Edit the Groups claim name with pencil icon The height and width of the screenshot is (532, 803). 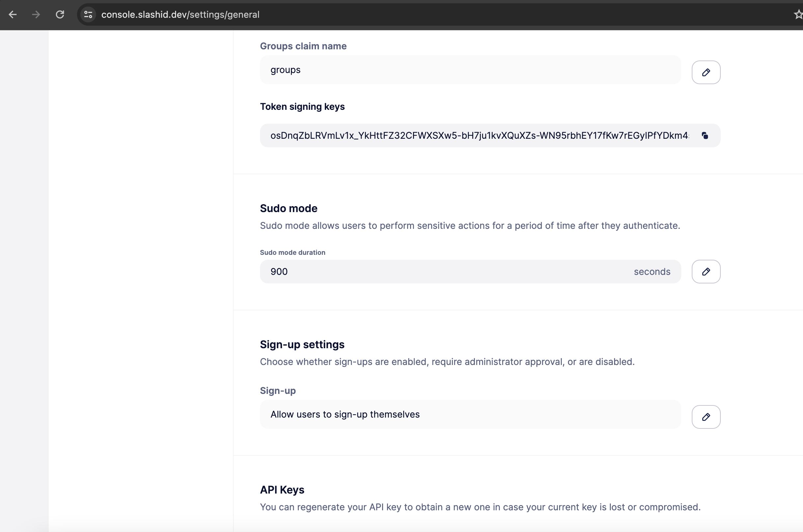(x=706, y=72)
